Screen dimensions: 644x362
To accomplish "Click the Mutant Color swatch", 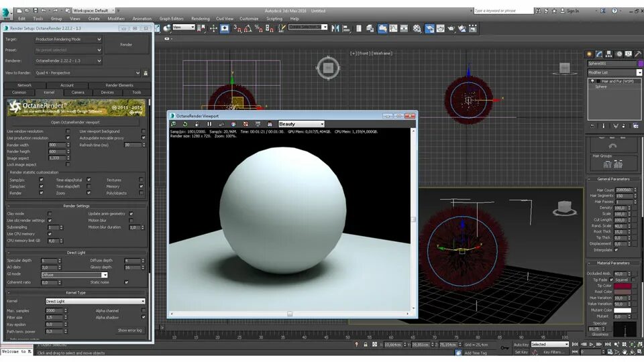I will point(623,310).
